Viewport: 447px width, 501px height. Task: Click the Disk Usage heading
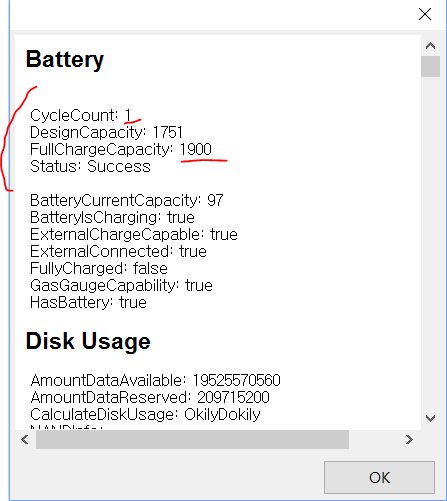point(88,341)
